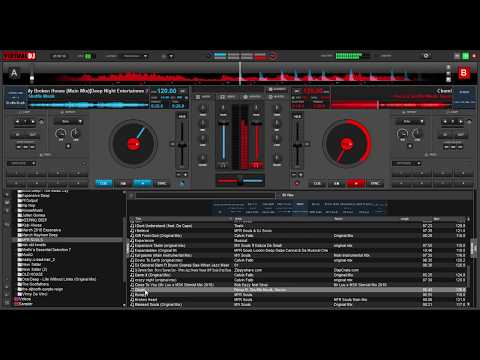Click the blue icon right of Deck A SYNC

[x=182, y=183]
